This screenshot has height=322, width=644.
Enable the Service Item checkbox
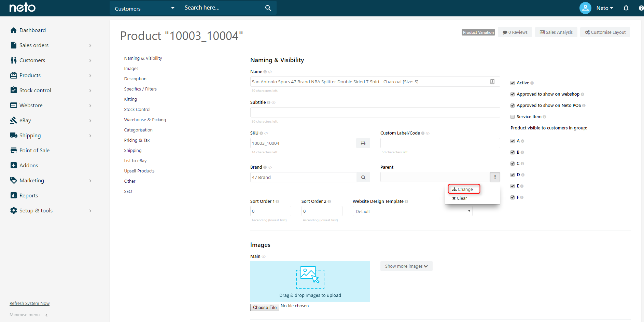[x=513, y=117]
